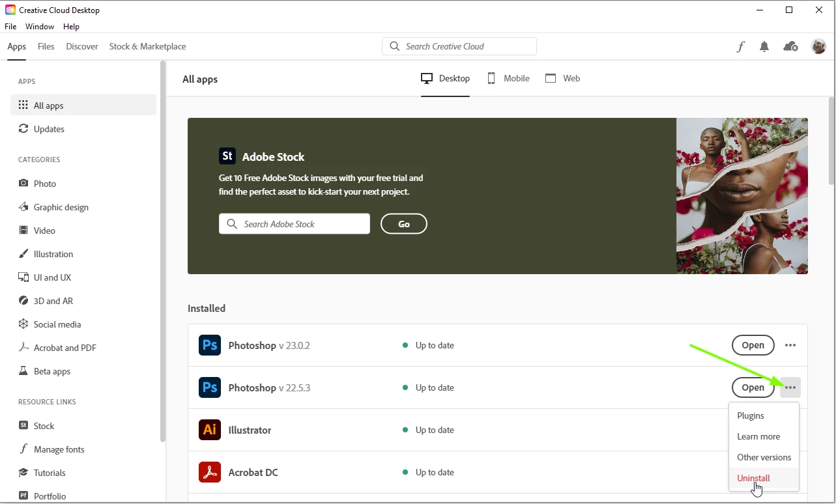Screen dimensions: 836x504
Task: Choose Other versions from the context menu
Action: 764,457
